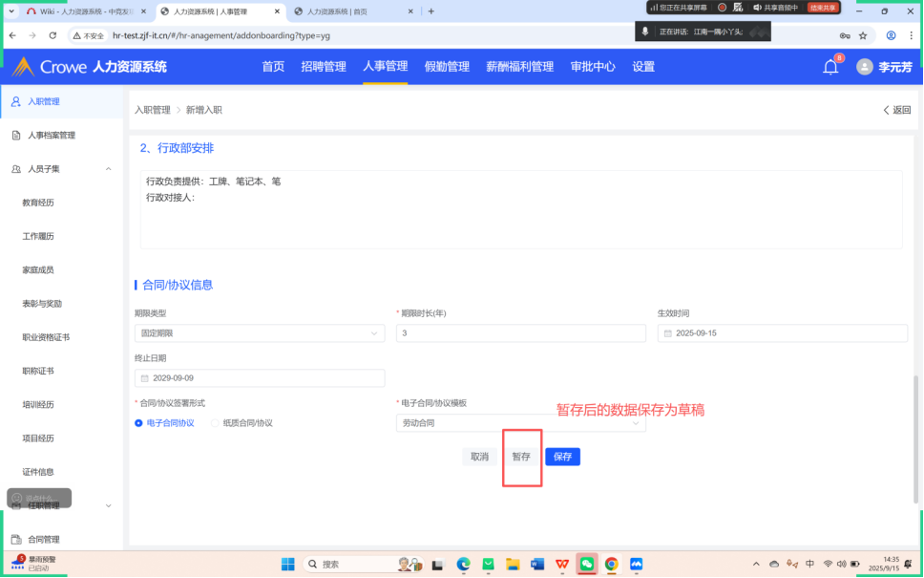Screen dimensions: 924x578
Task: Click the blue 保存 button
Action: [x=562, y=457]
